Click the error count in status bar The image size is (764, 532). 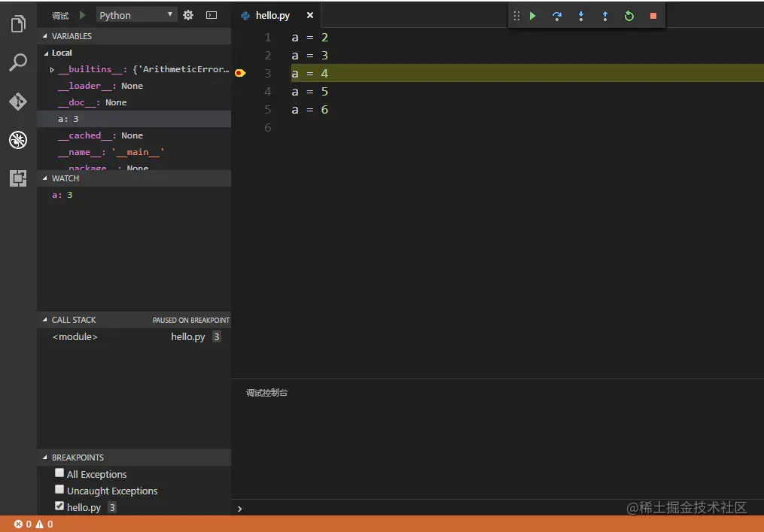[23, 524]
